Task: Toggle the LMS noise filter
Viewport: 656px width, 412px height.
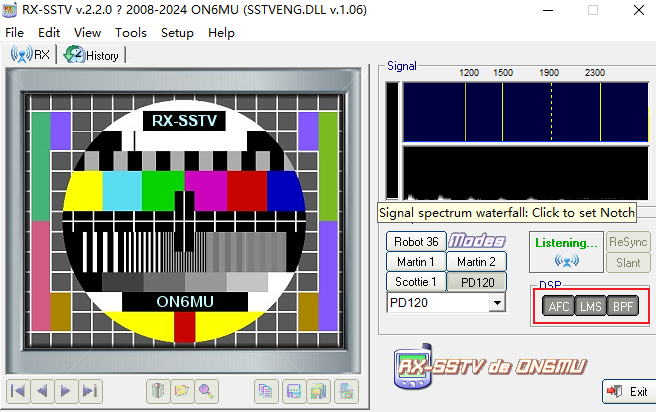Action: pos(591,306)
